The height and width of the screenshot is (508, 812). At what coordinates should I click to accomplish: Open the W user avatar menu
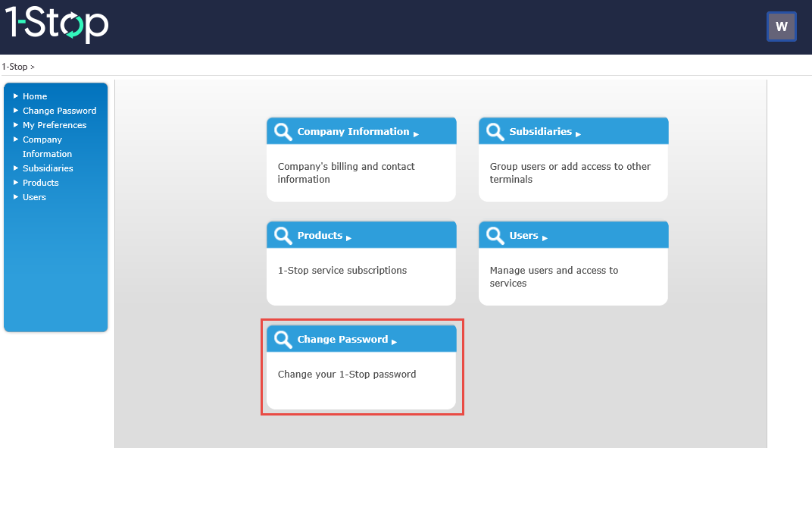click(782, 27)
